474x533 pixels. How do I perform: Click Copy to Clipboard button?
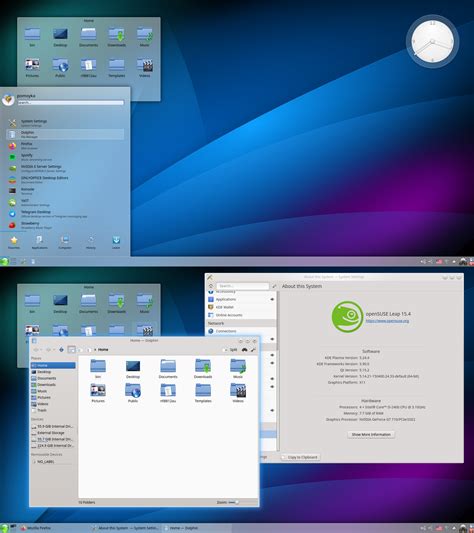point(301,457)
